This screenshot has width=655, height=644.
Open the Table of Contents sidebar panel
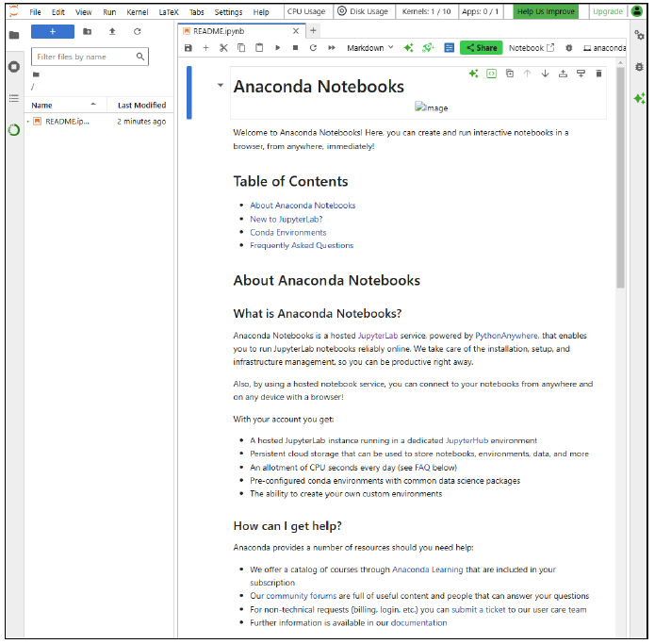pyautogui.click(x=13, y=98)
